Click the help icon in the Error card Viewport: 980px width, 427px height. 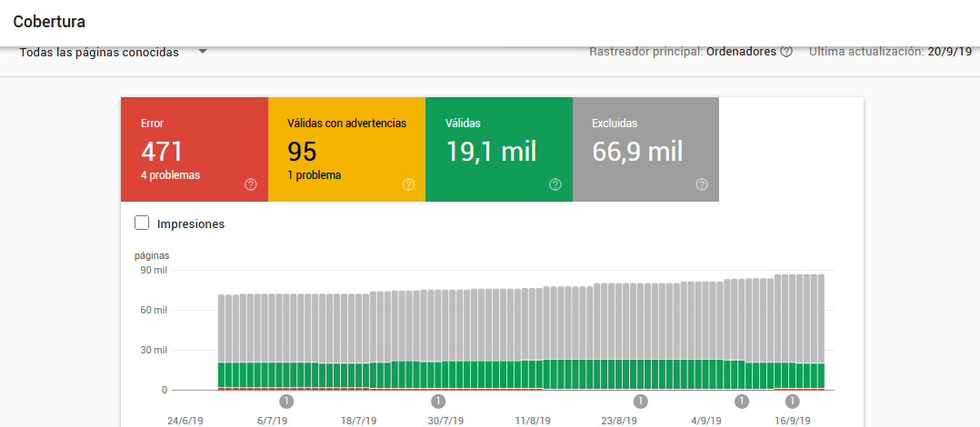251,184
